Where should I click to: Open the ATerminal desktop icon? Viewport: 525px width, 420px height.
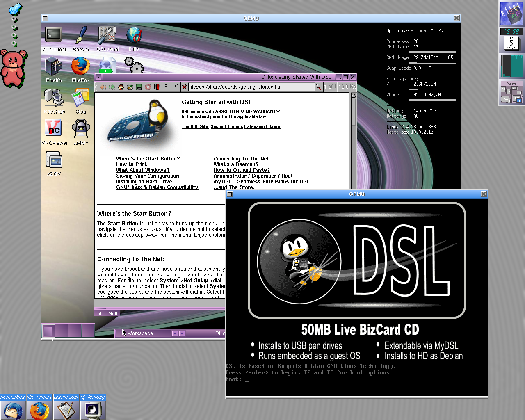tap(54, 35)
